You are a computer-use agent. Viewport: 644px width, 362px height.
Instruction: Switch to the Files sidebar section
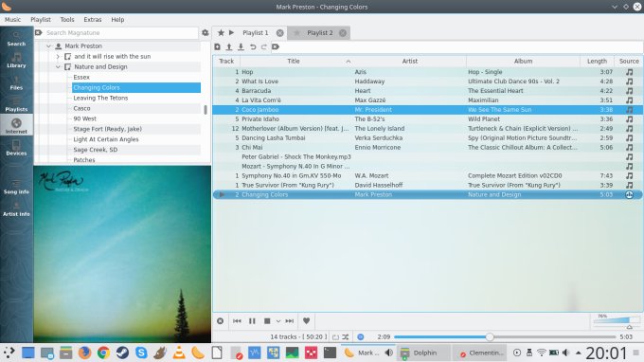16,82
